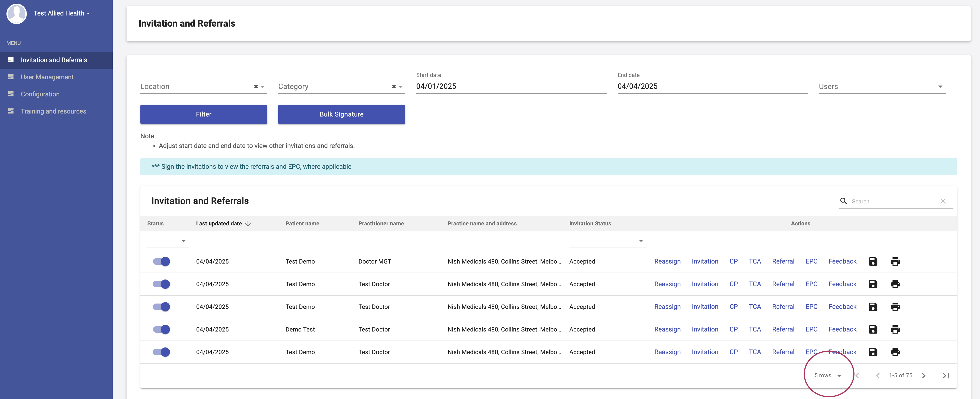Jump to last page of results
Screen dimensions: 980x399
coord(945,375)
